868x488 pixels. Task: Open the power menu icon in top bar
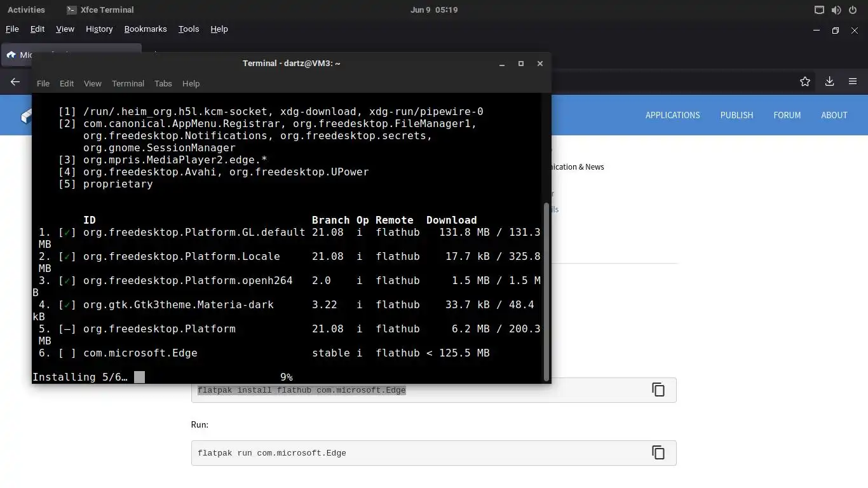pos(853,10)
